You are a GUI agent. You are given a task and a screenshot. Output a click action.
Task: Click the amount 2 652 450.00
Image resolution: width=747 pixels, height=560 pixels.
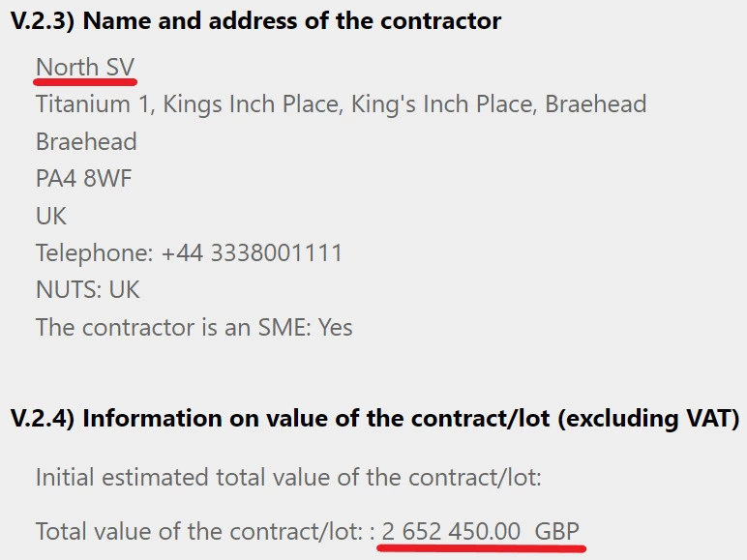pyautogui.click(x=451, y=531)
